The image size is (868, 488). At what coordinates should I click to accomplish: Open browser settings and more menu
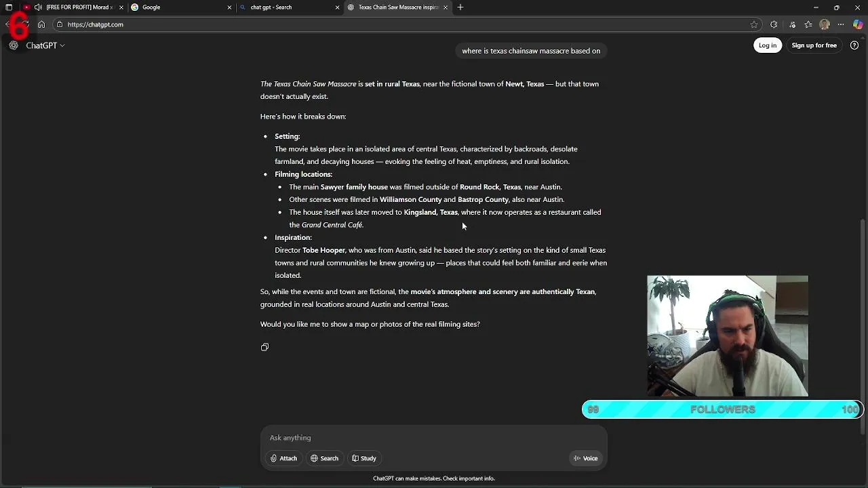tap(841, 24)
